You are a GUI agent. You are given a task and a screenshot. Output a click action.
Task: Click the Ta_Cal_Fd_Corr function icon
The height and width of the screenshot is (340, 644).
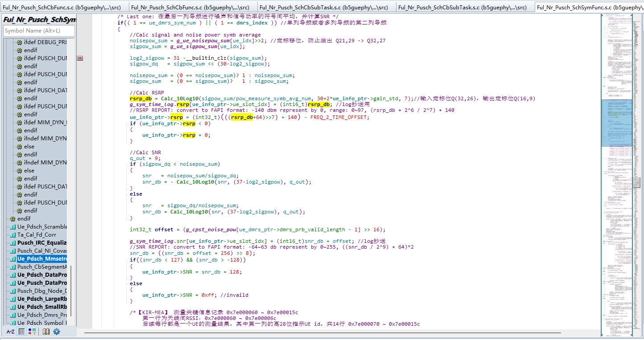[x=12, y=235]
